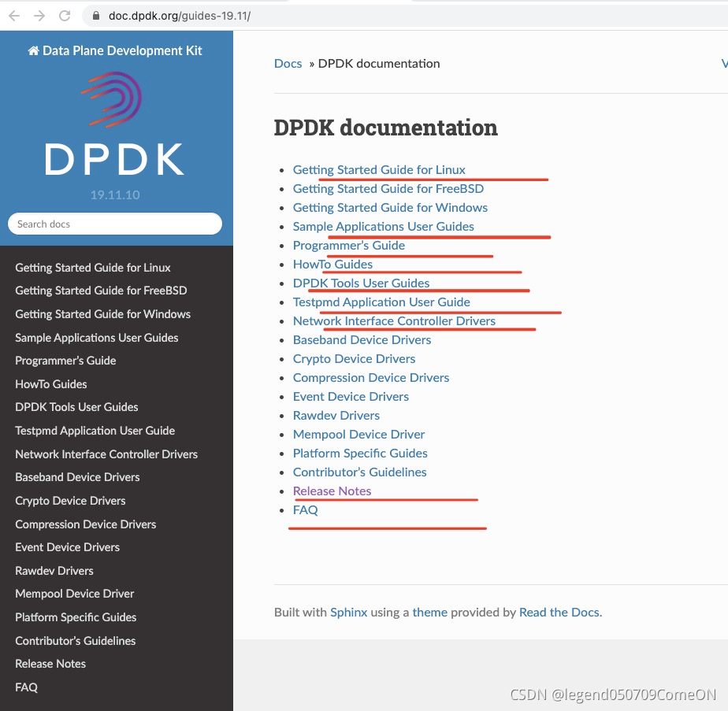728x711 pixels.
Task: Open sidebar Contributor's Guidelines
Action: click(75, 641)
